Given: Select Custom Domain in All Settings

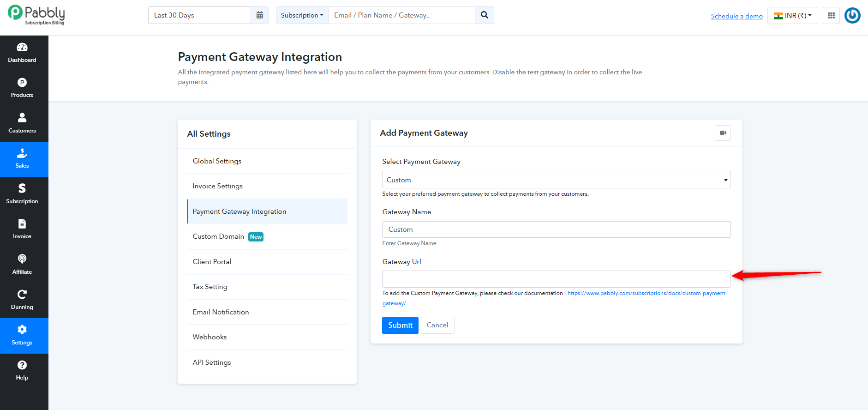Looking at the screenshot, I should pos(267,236).
